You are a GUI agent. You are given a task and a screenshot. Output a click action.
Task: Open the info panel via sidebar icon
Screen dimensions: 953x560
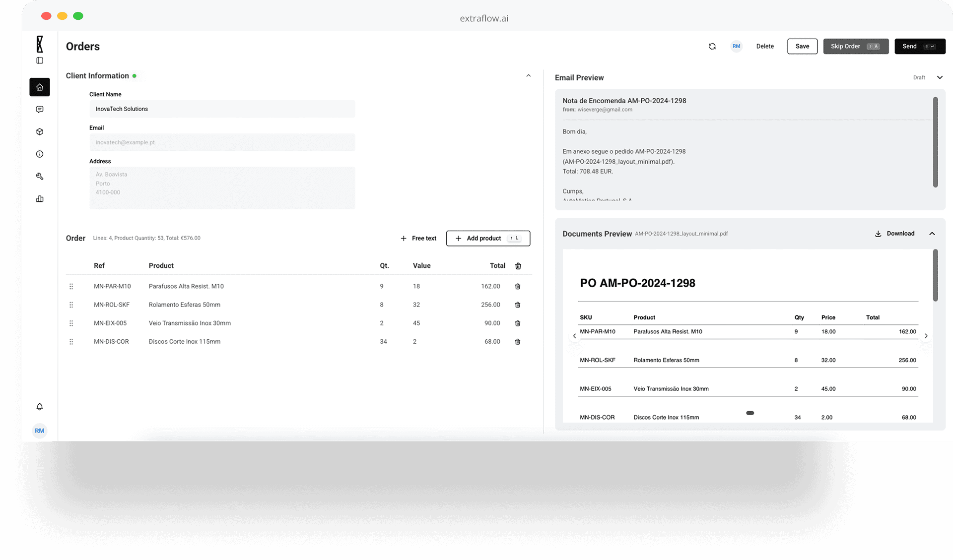click(x=39, y=154)
